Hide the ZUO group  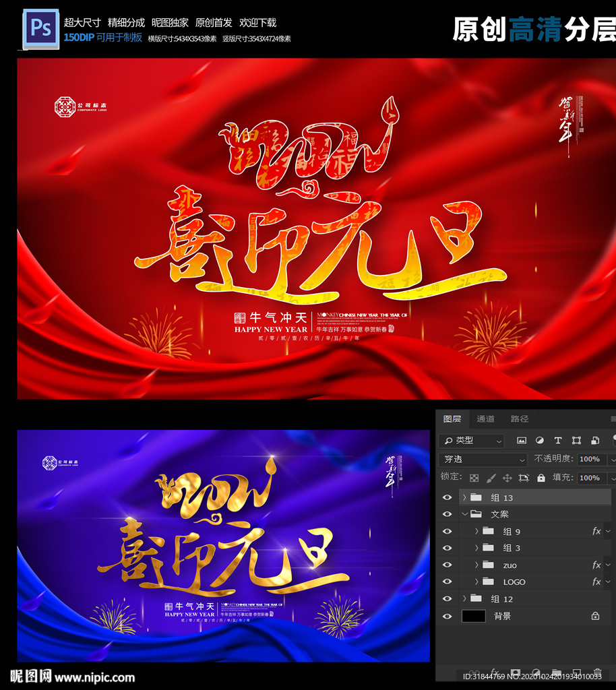[446, 565]
